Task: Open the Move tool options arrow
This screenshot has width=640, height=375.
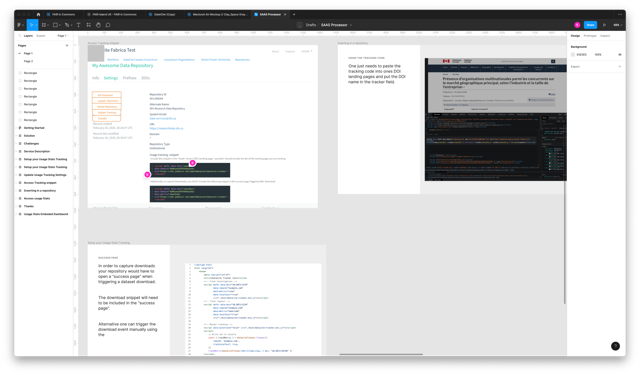Action: 36,25
